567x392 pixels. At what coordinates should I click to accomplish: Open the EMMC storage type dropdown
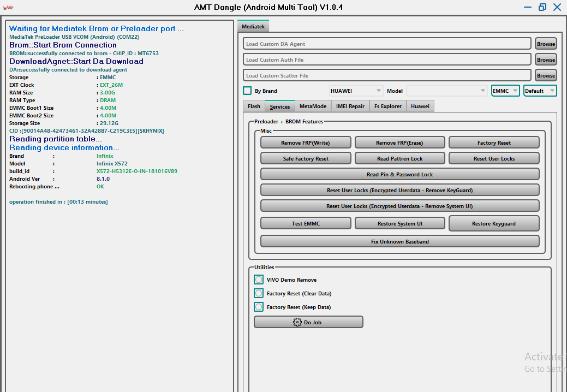505,91
